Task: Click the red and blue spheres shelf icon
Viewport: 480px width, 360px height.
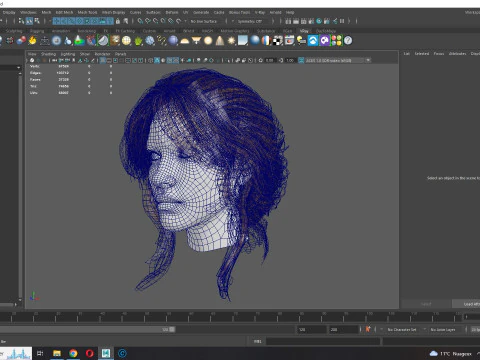Action: pos(21,41)
